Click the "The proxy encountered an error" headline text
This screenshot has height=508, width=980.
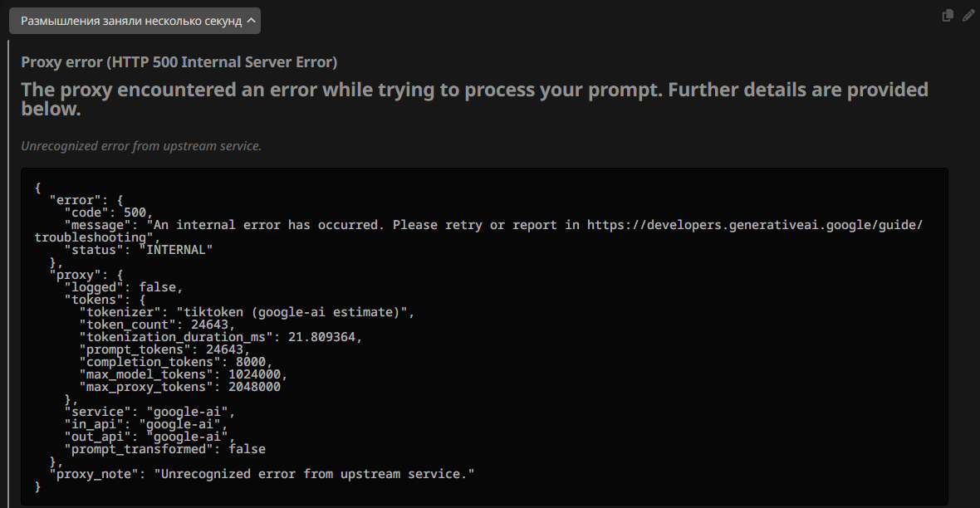tap(475, 99)
